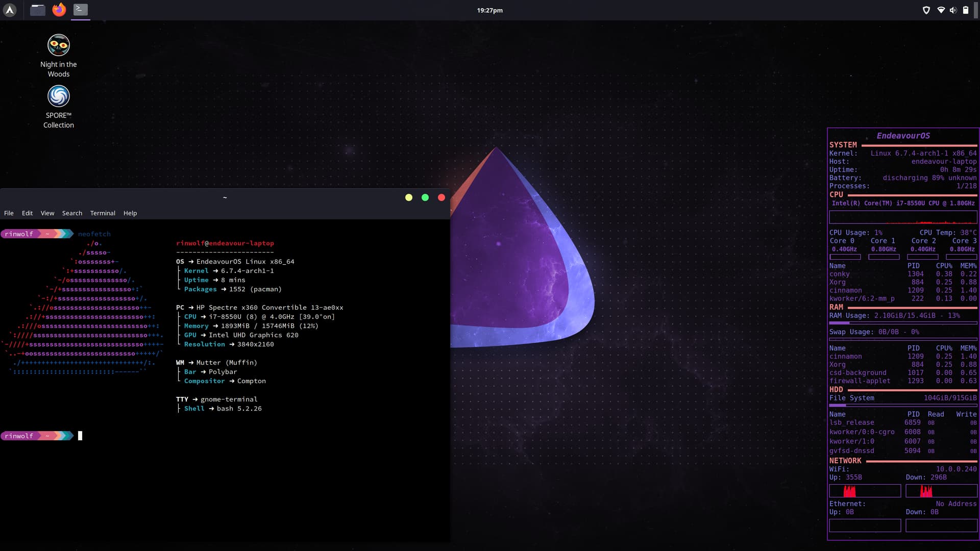Image resolution: width=980 pixels, height=551 pixels.
Task: Open the WiFi network tray icon
Action: tap(941, 10)
